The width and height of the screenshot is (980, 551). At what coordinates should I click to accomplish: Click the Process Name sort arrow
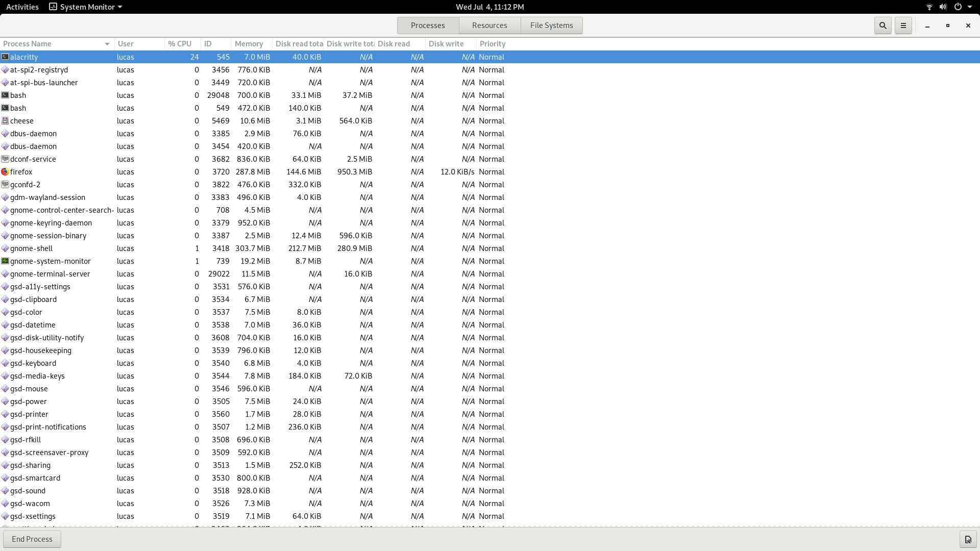coord(107,44)
